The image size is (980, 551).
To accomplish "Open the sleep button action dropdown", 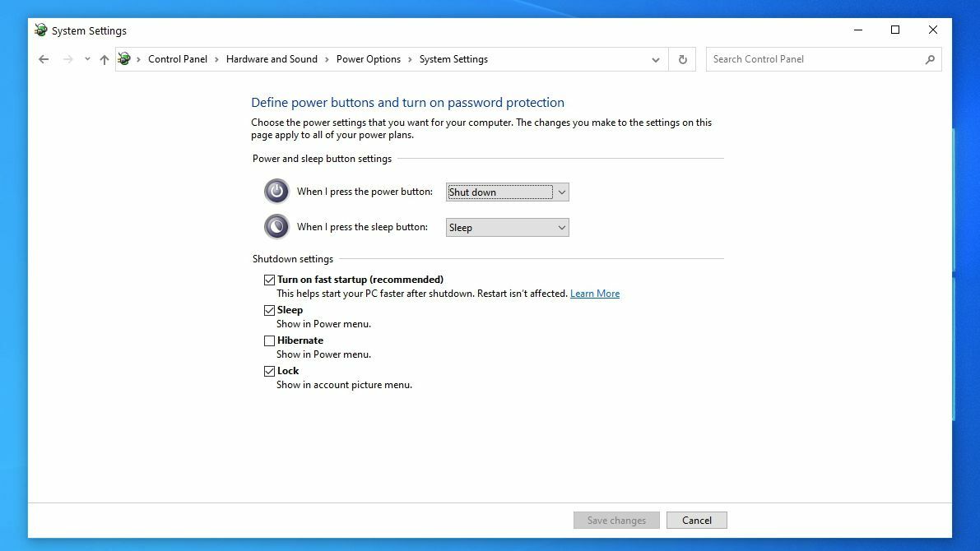I will (508, 228).
